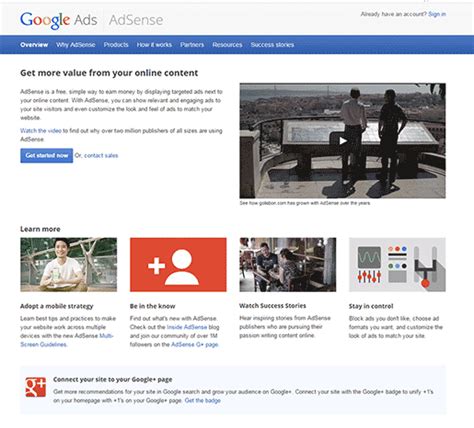Click the Learn more heading
Viewport: 474px width, 428px height.
(x=40, y=229)
